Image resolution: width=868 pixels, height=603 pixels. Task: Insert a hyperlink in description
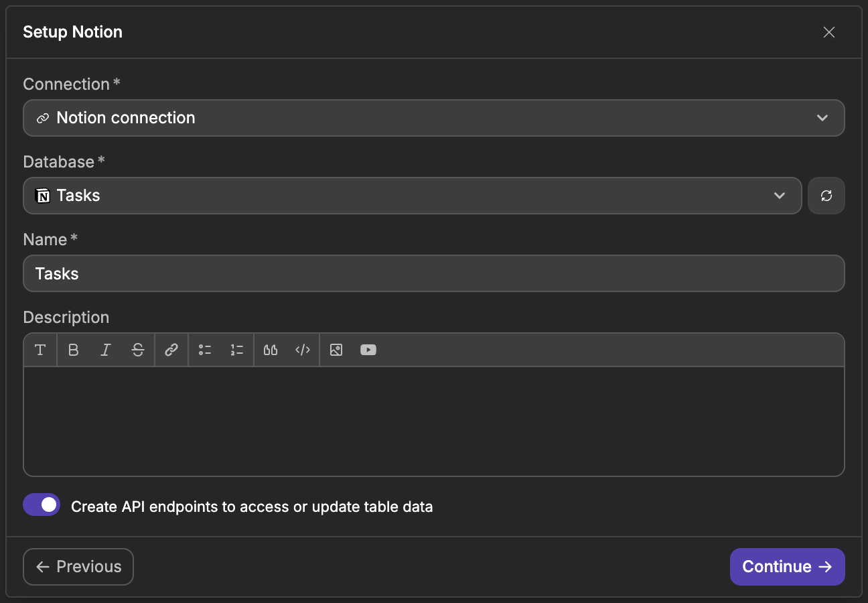[171, 350]
